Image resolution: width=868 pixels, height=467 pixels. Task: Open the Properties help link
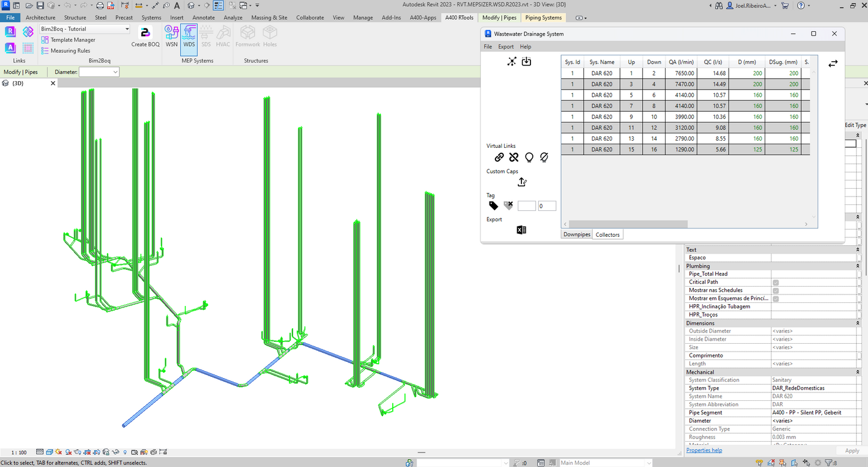pos(704,450)
